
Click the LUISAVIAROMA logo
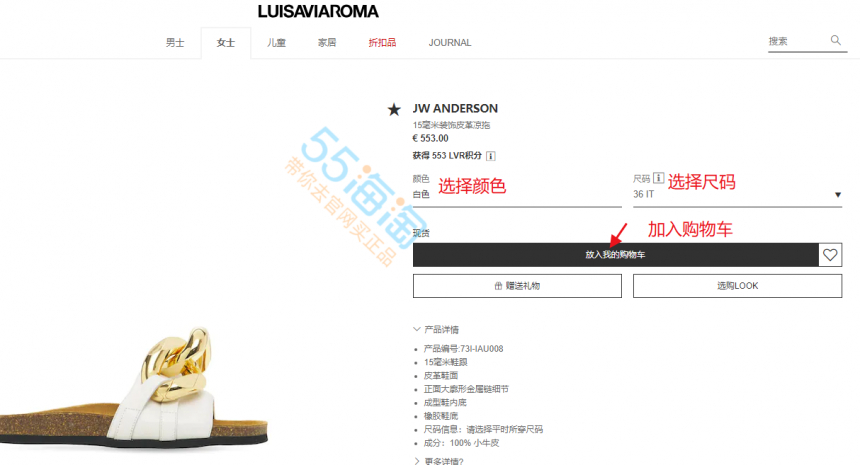[x=318, y=12]
